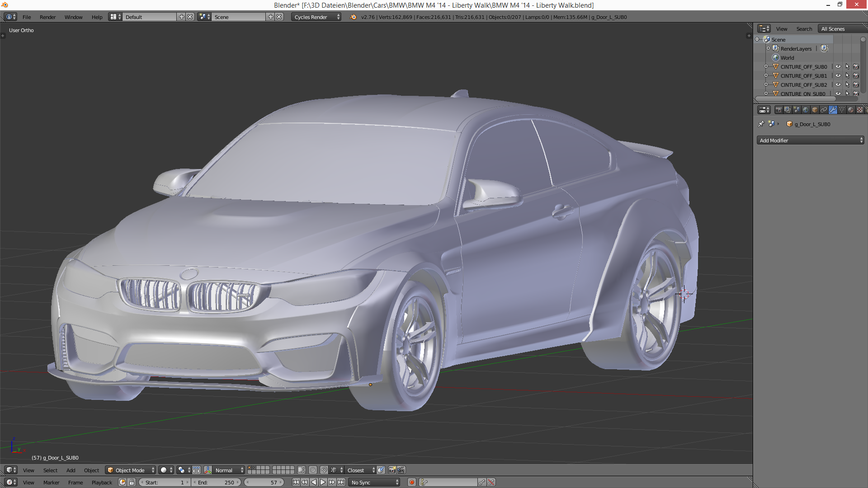Delete keyframe using timeline crossed-key icon
Image resolution: width=868 pixels, height=488 pixels.
point(491,482)
